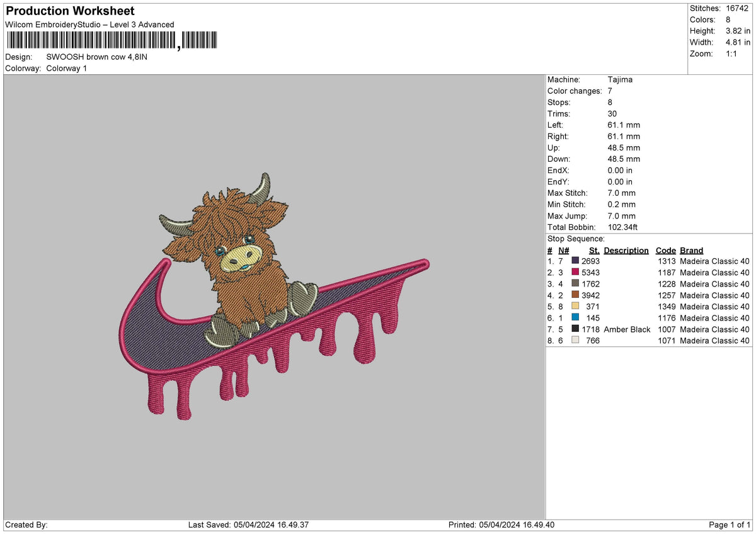The height and width of the screenshot is (534, 756).
Task: Click the Trims value 30
Action: pyautogui.click(x=612, y=113)
